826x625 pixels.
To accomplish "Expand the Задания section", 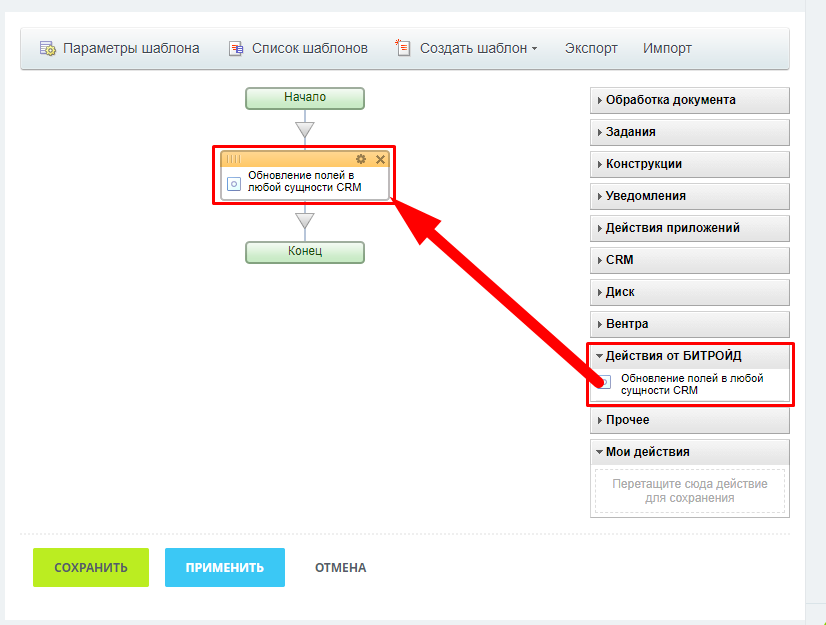I will [690, 132].
